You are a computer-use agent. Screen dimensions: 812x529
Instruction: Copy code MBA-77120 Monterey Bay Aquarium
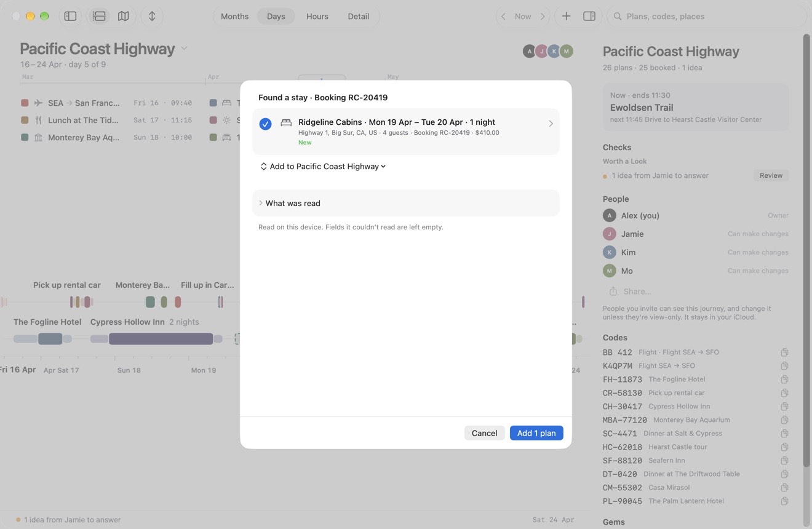pos(785,420)
